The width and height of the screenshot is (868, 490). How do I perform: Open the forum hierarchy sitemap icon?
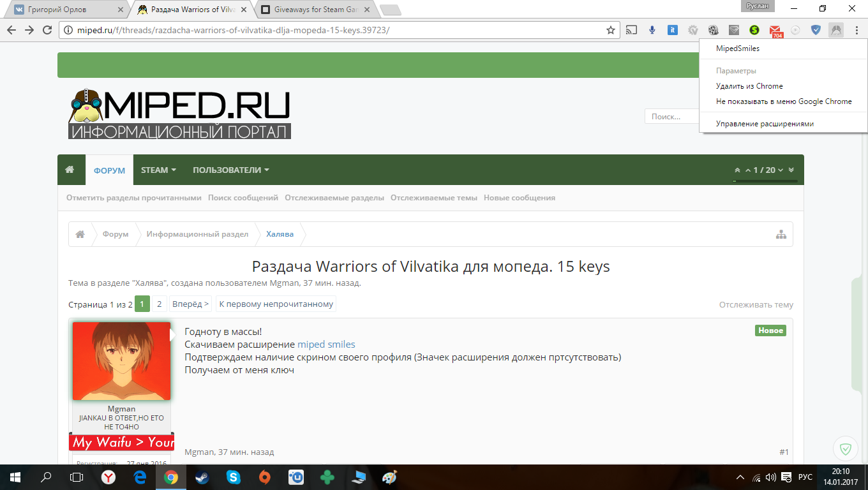point(781,234)
